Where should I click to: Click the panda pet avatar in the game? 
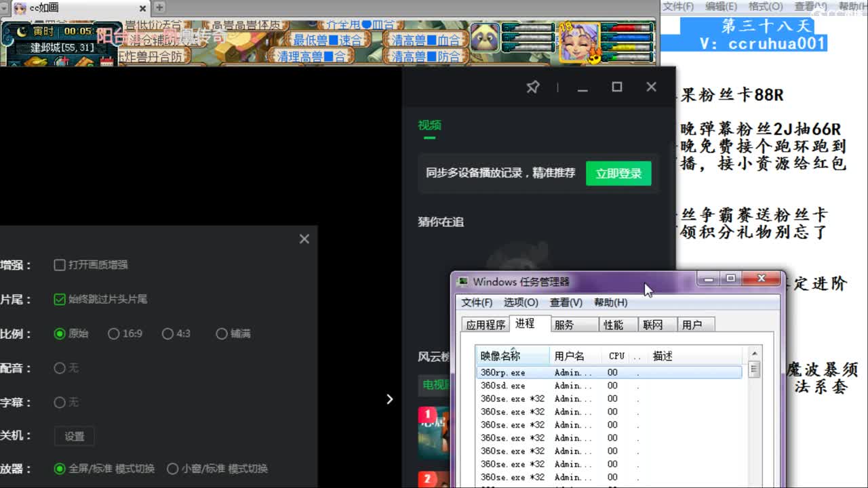(485, 37)
